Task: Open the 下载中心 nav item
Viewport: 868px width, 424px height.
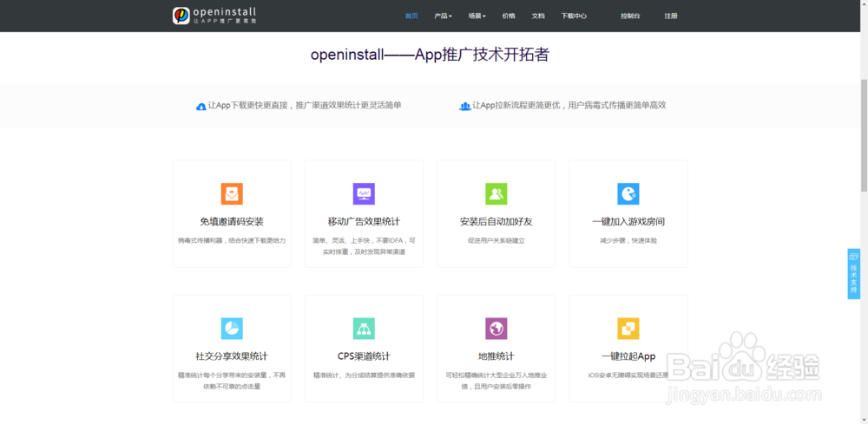Action: pyautogui.click(x=574, y=16)
